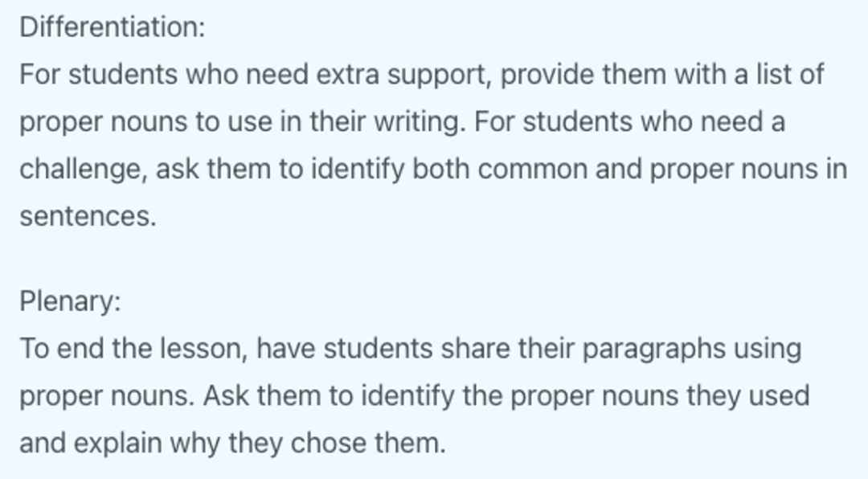868x479 pixels.
Task: Click the word "sentences"
Action: pyautogui.click(x=87, y=217)
